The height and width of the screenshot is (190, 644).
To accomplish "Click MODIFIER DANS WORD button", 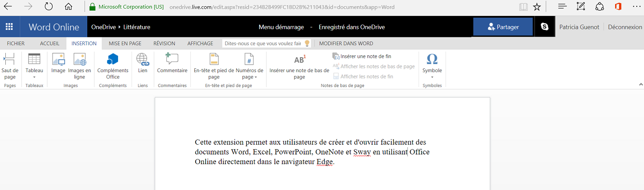I will tap(346, 43).
